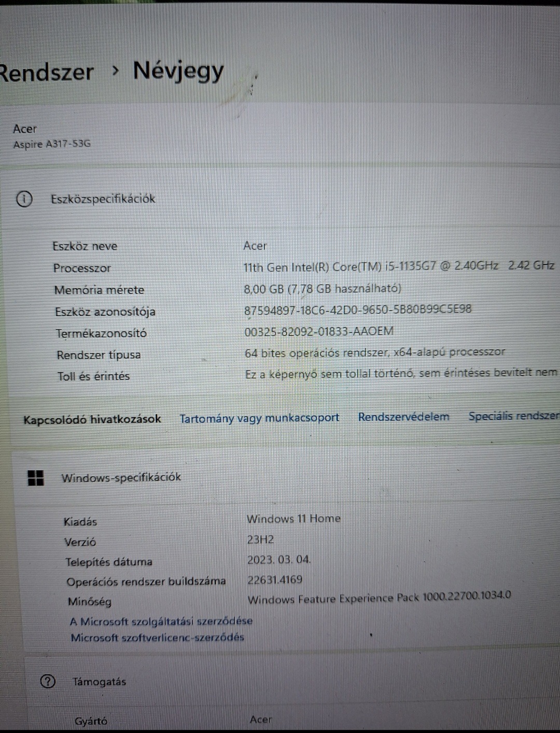The height and width of the screenshot is (733, 560).
Task: Select the device ID 87594897-18C6 value
Action: click(x=358, y=310)
